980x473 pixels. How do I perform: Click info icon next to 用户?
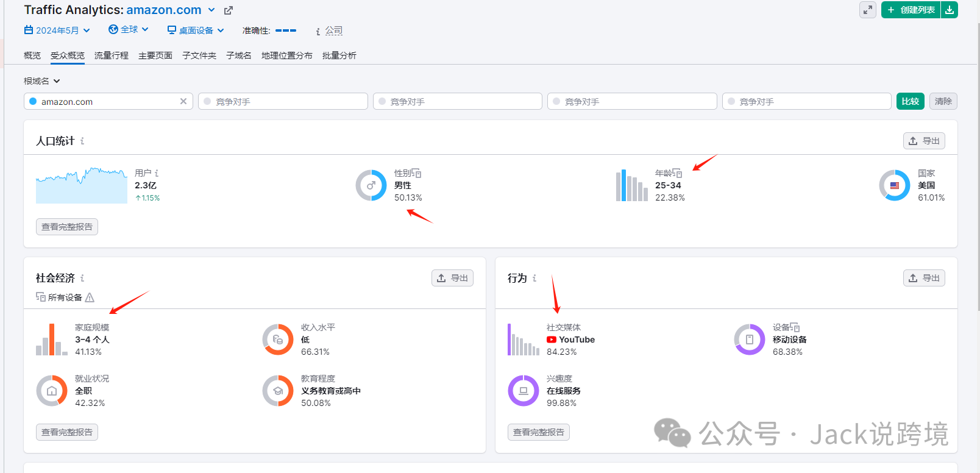pyautogui.click(x=157, y=173)
